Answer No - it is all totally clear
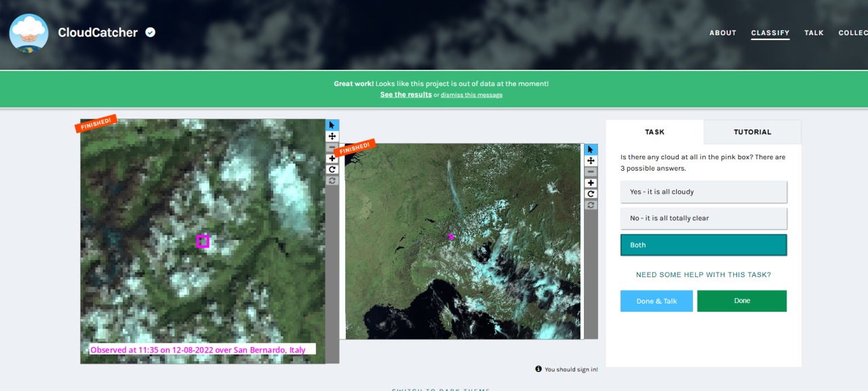Image resolution: width=868 pixels, height=391 pixels. point(704,218)
